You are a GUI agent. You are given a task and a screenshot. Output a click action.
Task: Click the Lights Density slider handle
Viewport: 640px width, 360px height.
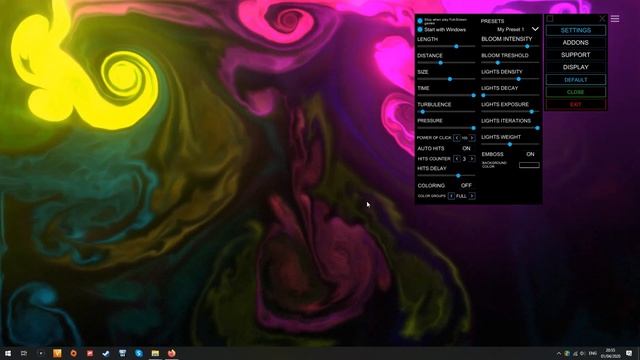point(518,79)
